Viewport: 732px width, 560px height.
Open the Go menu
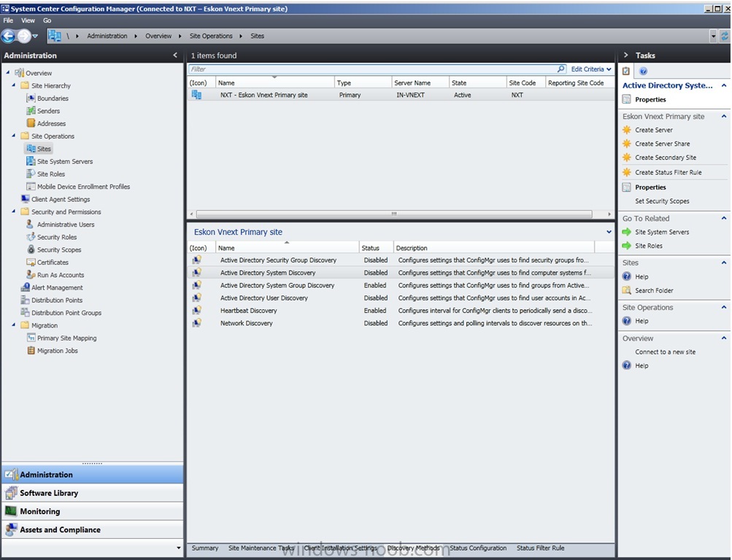47,20
